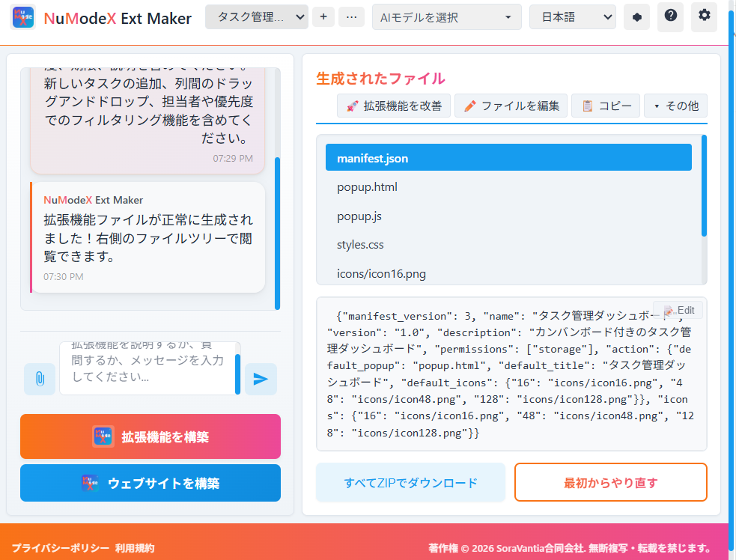Open the ellipsis more-options menu in the toolbar
The image size is (736, 560).
pos(350,16)
